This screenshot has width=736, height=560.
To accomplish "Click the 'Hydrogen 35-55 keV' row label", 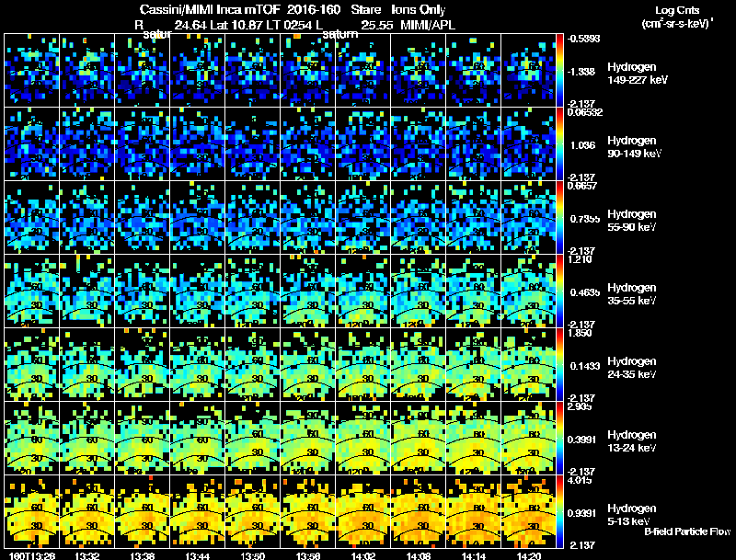I will pos(632,294).
